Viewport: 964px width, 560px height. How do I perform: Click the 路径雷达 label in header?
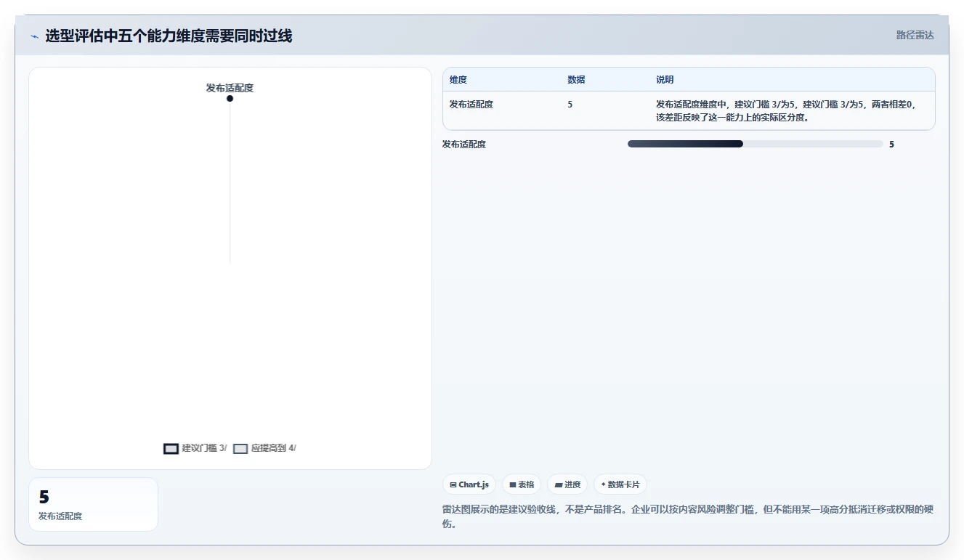915,35
